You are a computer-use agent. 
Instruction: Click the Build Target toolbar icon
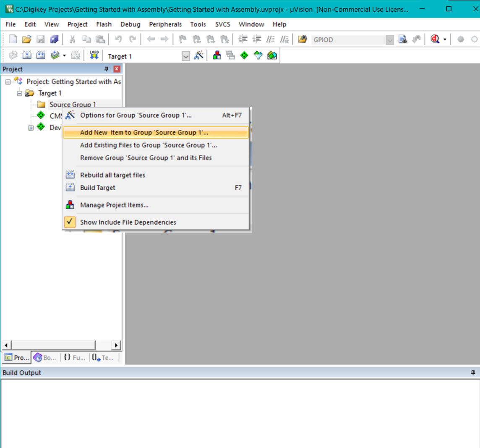(27, 55)
